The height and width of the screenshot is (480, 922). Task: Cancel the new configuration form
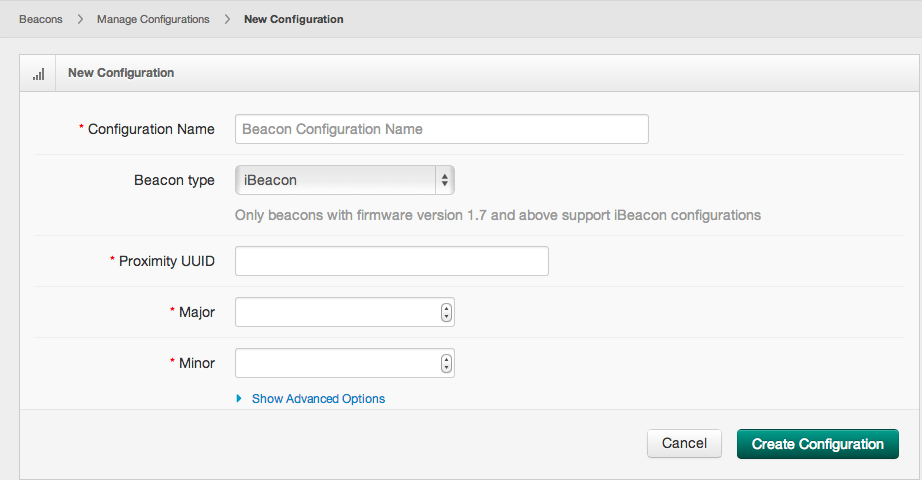684,444
